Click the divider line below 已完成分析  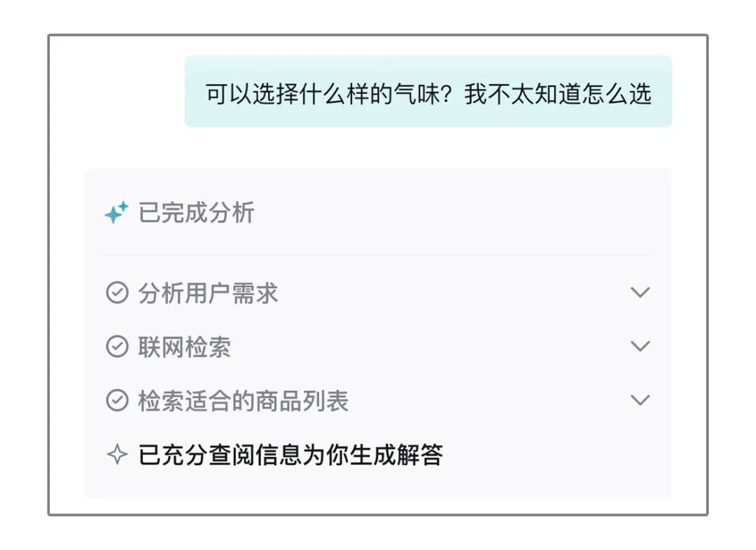click(378, 254)
